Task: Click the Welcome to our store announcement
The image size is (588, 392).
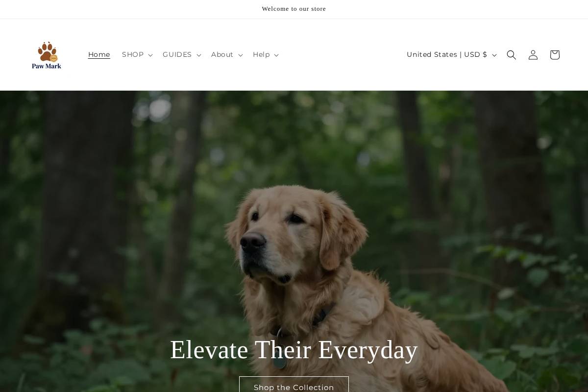Action: [294, 9]
